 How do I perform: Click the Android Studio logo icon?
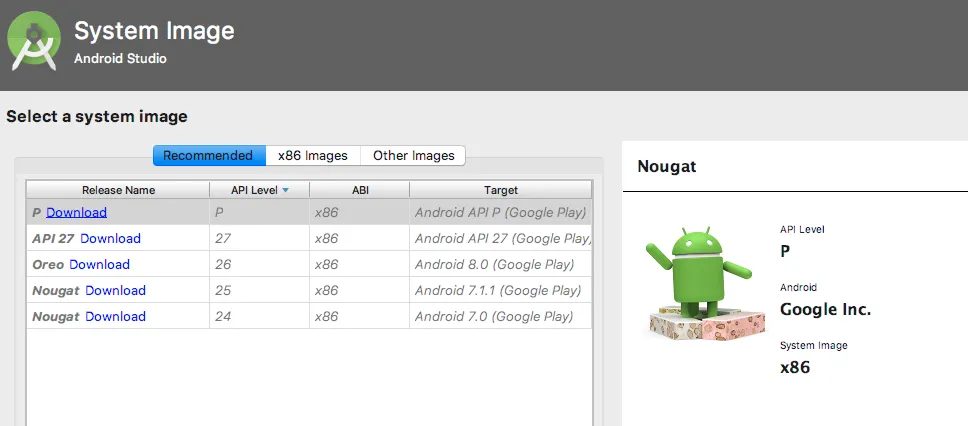coord(34,41)
